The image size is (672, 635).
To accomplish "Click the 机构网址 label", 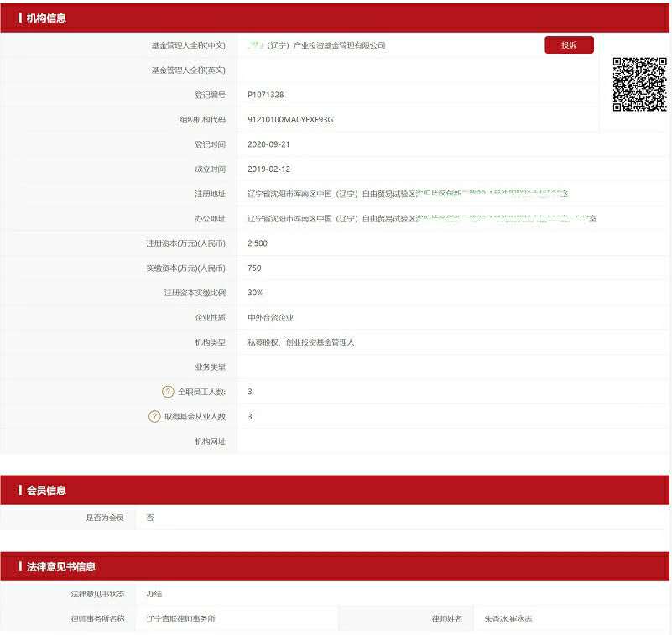I will click(x=210, y=441).
